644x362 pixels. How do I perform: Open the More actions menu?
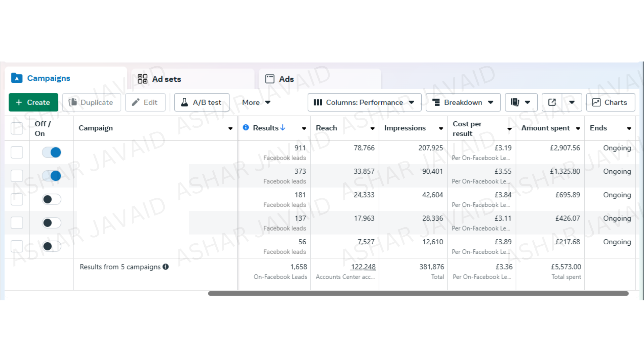click(x=256, y=102)
